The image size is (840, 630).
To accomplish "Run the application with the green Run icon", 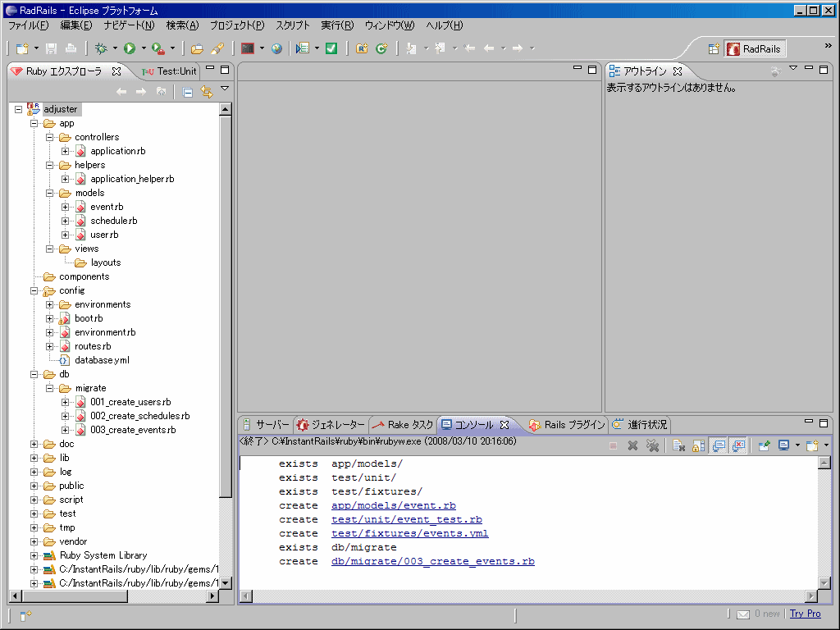I will [x=129, y=48].
